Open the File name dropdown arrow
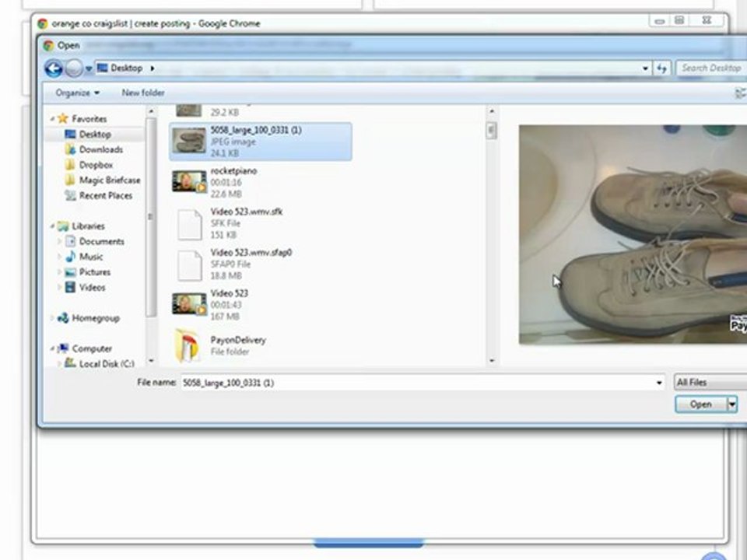Image resolution: width=747 pixels, height=560 pixels. tap(659, 383)
